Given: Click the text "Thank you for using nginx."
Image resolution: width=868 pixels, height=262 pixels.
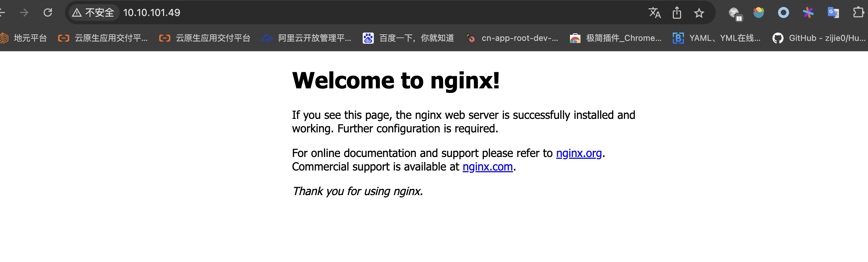Looking at the screenshot, I should (358, 191).
